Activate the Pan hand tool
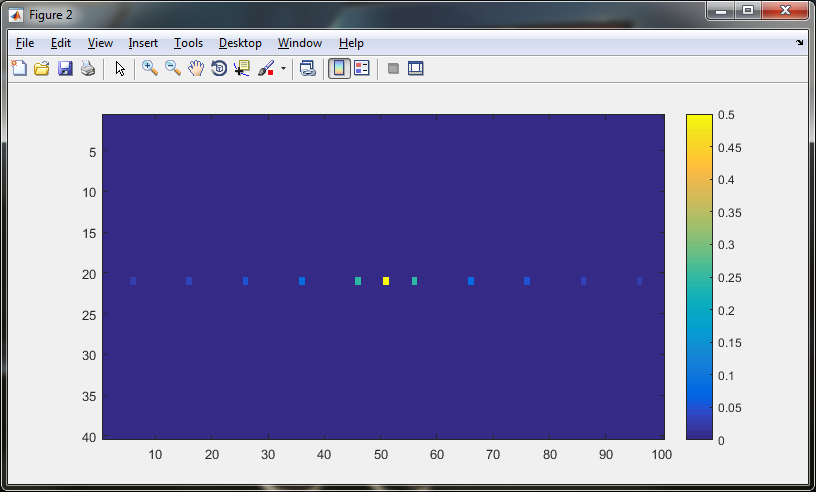This screenshot has height=492, width=816. [196, 68]
